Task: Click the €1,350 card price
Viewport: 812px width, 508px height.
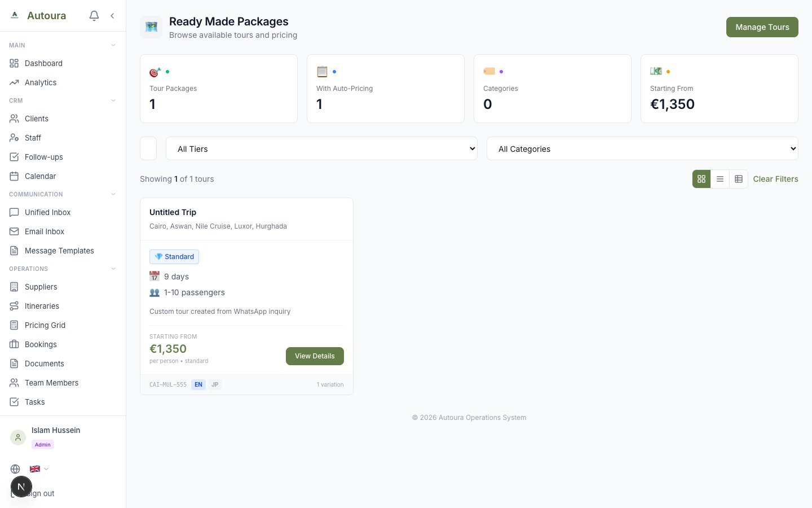Action: pos(168,349)
